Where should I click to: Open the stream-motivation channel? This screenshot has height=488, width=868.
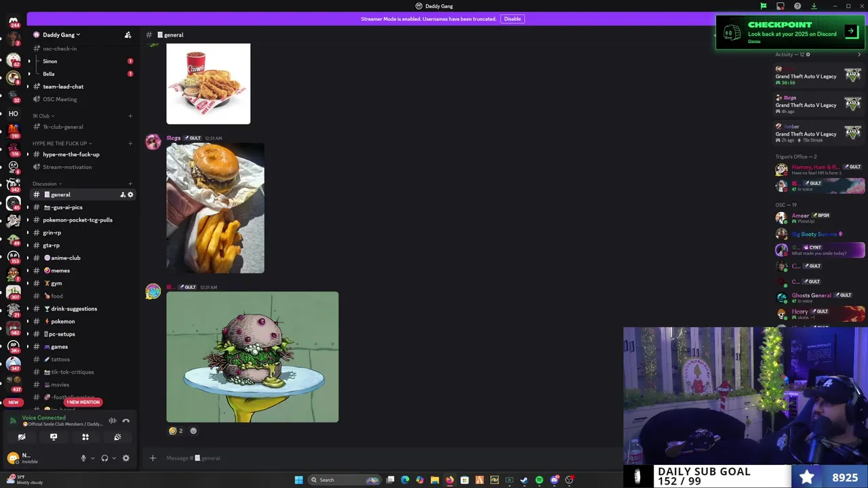point(81,167)
